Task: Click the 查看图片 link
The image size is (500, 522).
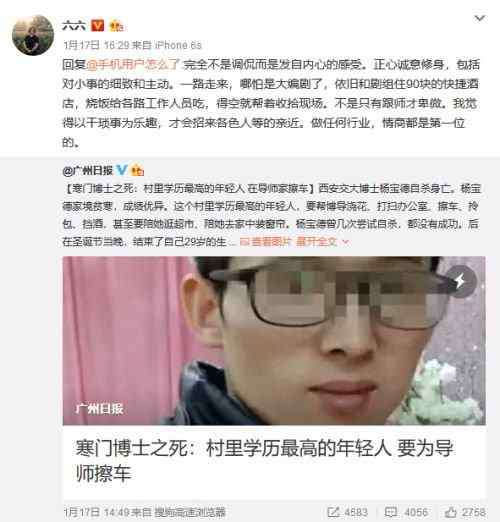Action: tap(266, 241)
